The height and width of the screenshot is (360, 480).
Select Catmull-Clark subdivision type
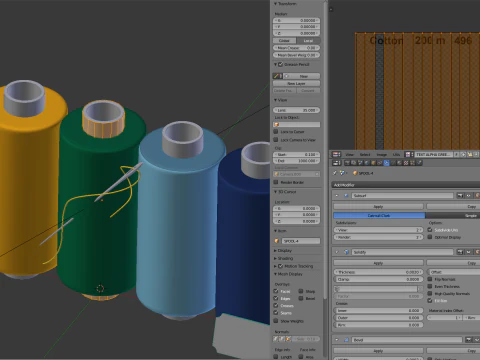[379, 216]
